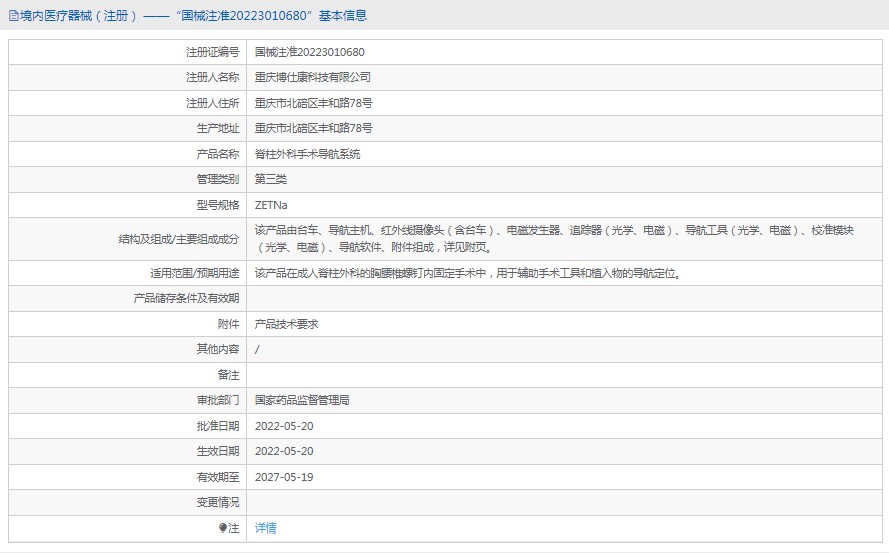Click the bullet icon beside the 注 label
889x553 pixels.
223,528
